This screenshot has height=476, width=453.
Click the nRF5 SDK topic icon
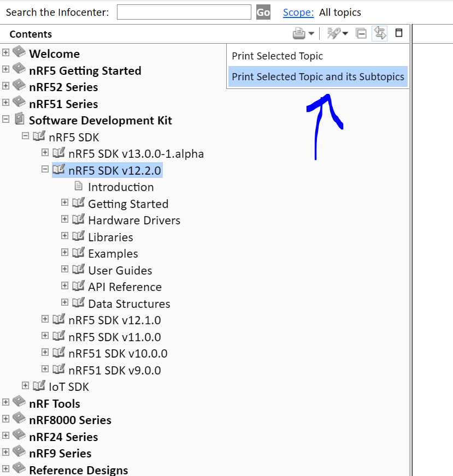click(39, 136)
